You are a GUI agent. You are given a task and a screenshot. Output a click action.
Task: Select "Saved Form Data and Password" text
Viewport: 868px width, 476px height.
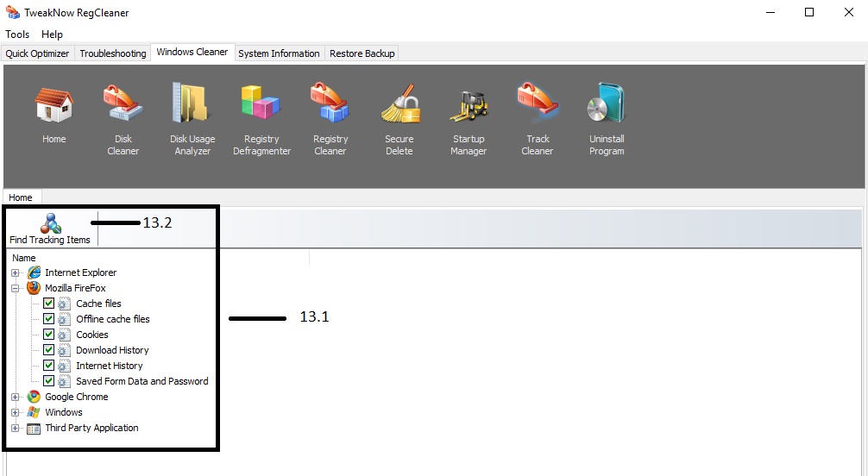point(142,381)
